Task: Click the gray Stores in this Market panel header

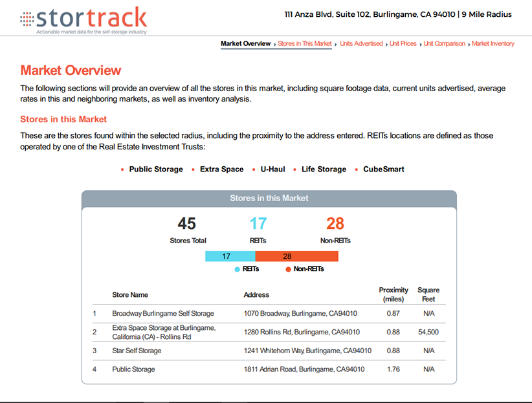Action: coord(269,199)
